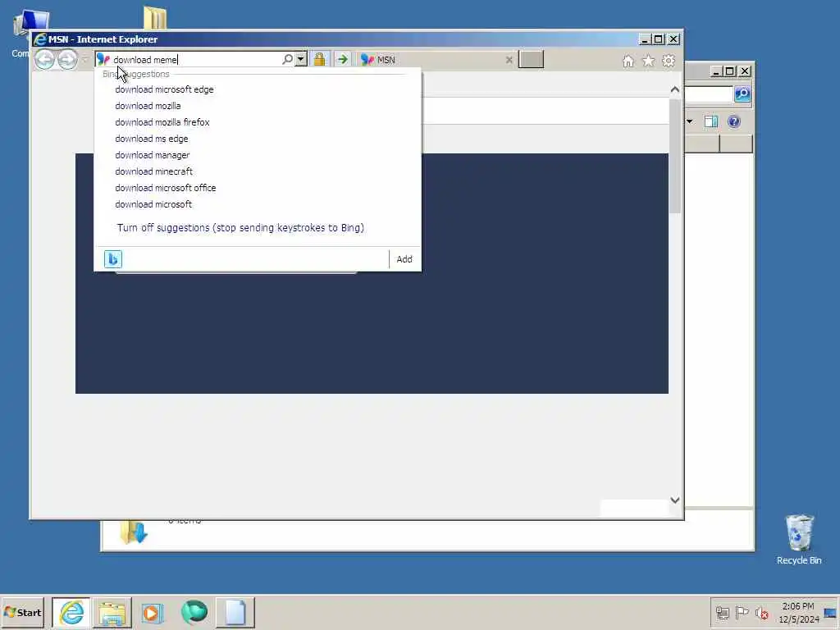840x630 pixels.
Task: Click the blank document taskbar icon
Action: click(x=235, y=612)
